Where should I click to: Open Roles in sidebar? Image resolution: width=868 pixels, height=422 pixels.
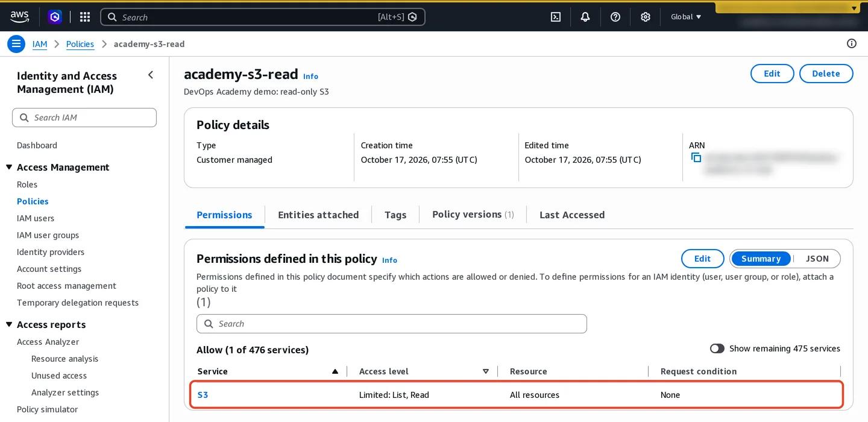pyautogui.click(x=27, y=184)
